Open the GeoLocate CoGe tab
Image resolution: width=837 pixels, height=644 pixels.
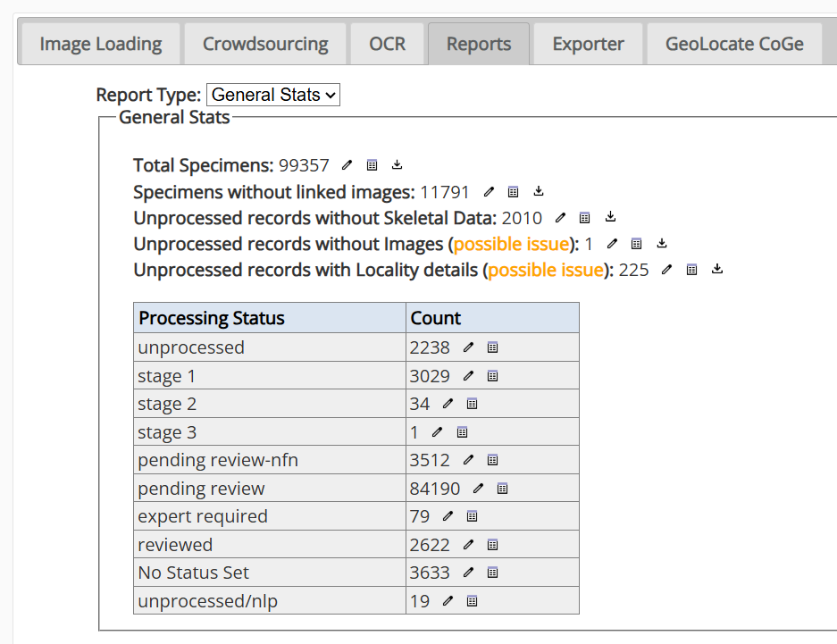733,43
